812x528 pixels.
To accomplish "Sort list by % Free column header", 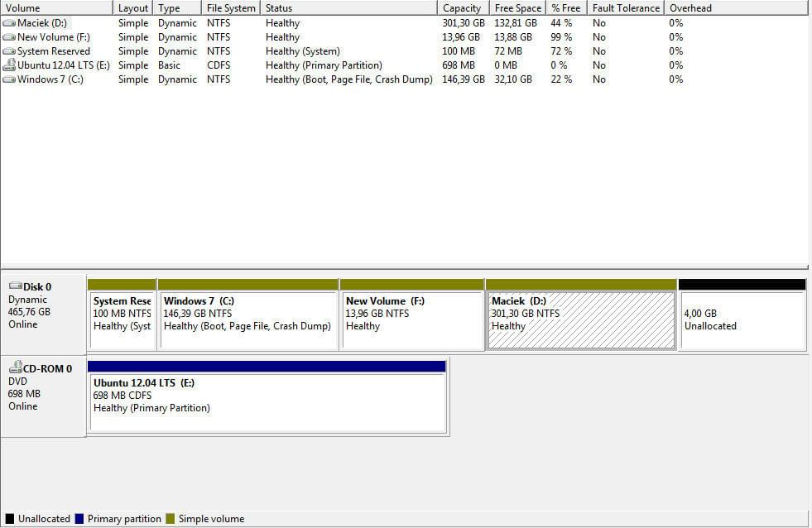I will click(x=566, y=7).
